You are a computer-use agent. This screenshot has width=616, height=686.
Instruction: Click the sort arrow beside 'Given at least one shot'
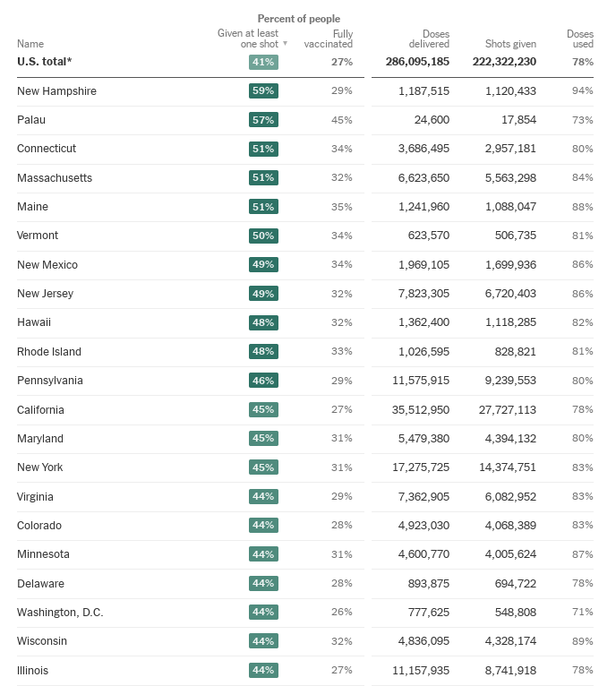[x=286, y=43]
